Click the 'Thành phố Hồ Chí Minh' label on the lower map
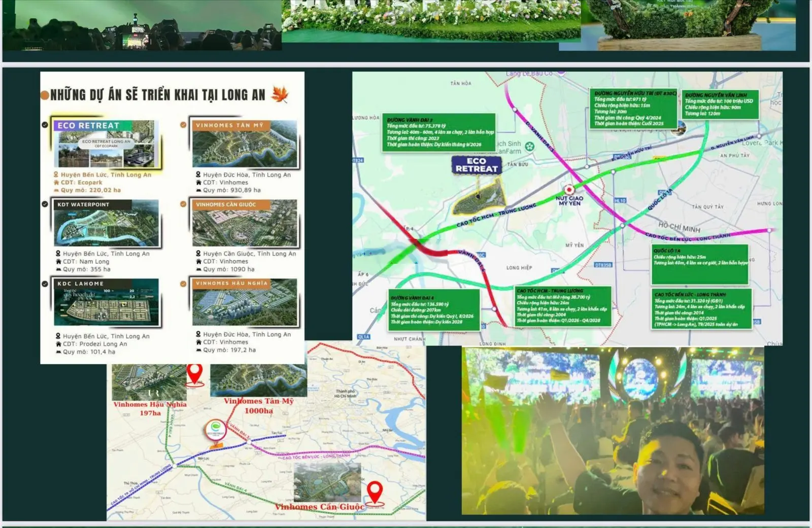This screenshot has height=528, width=812. click(346, 394)
